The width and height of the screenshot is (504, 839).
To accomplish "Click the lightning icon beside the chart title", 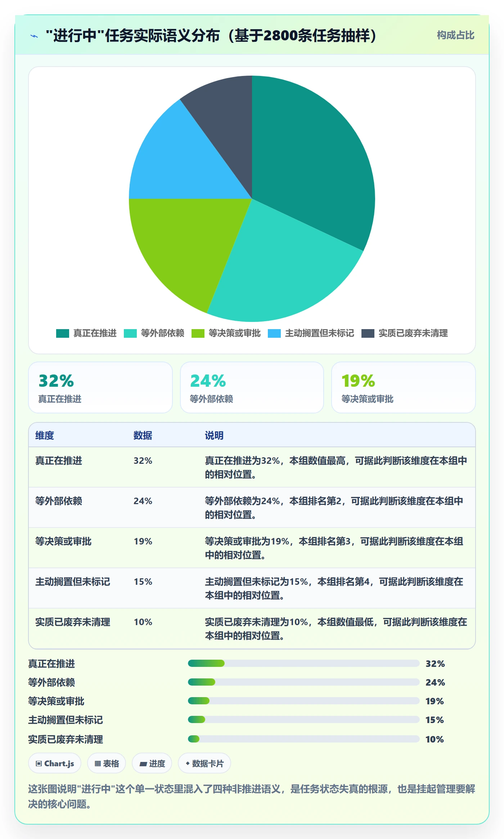I will 34,36.
